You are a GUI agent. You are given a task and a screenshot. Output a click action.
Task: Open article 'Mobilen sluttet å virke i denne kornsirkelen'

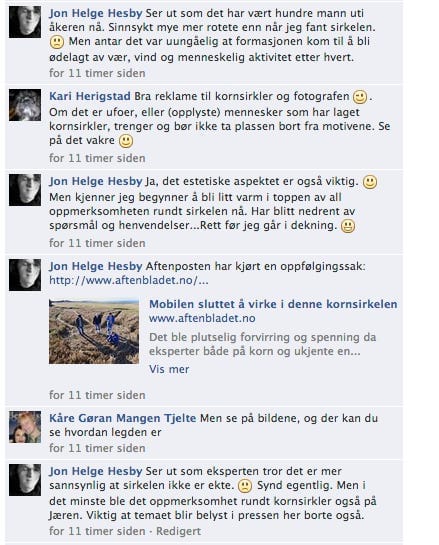(273, 304)
